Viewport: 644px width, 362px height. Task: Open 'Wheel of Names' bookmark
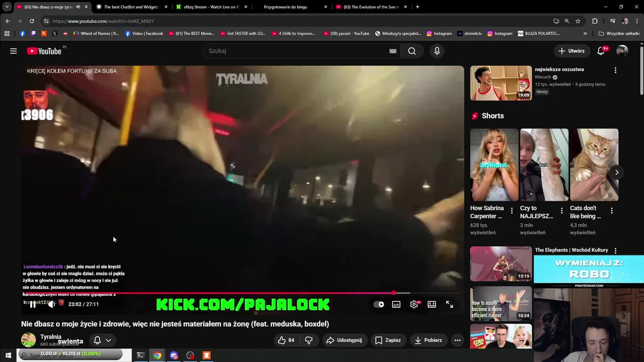click(96, 34)
